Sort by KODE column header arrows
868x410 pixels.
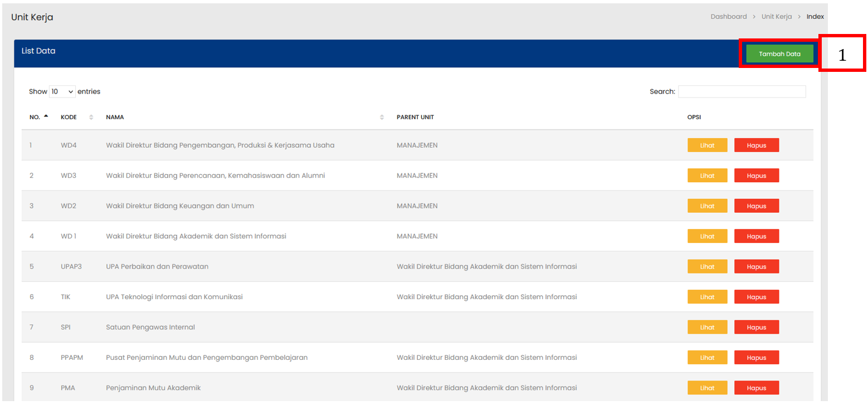(91, 118)
